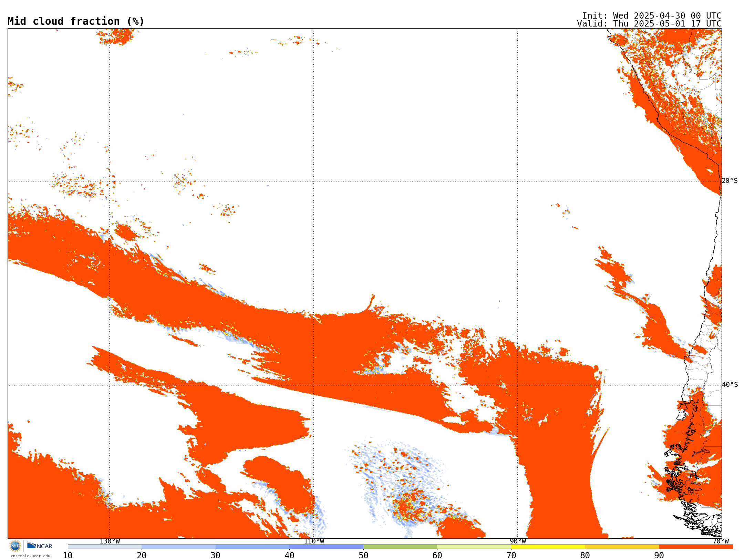The image size is (744, 560).
Task: Click the 'Mid cloud fraction (%)' title
Action: [76, 21]
